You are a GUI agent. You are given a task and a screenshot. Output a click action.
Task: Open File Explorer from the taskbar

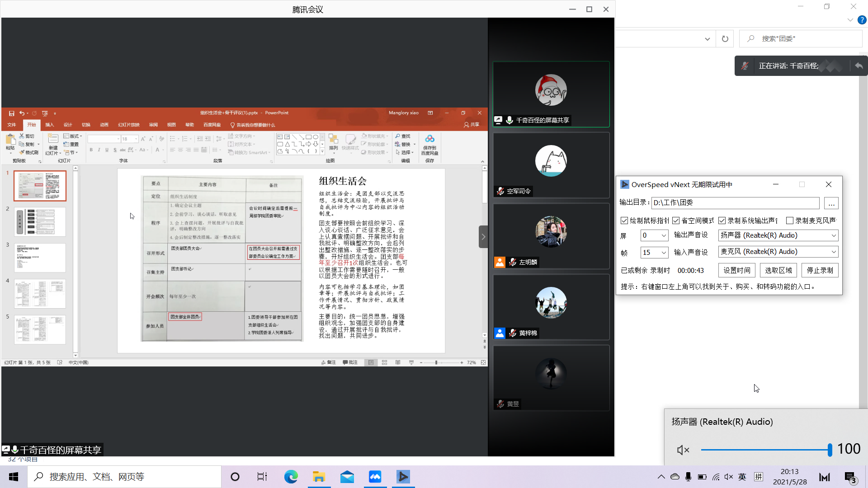[x=319, y=477]
